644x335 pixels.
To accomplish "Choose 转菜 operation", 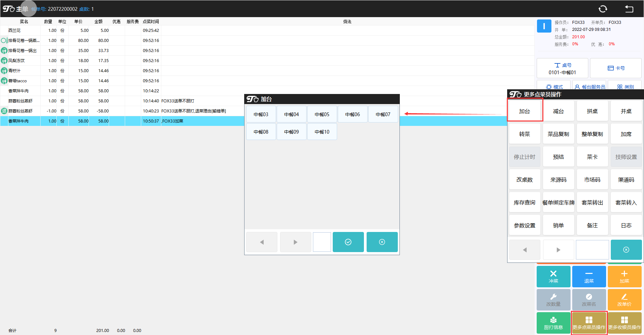I will click(x=524, y=134).
